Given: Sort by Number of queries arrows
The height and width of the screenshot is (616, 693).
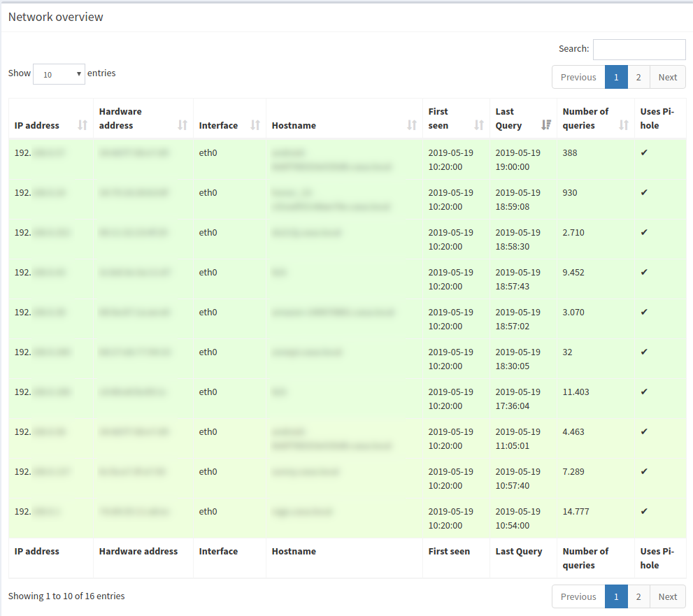Looking at the screenshot, I should 624,125.
